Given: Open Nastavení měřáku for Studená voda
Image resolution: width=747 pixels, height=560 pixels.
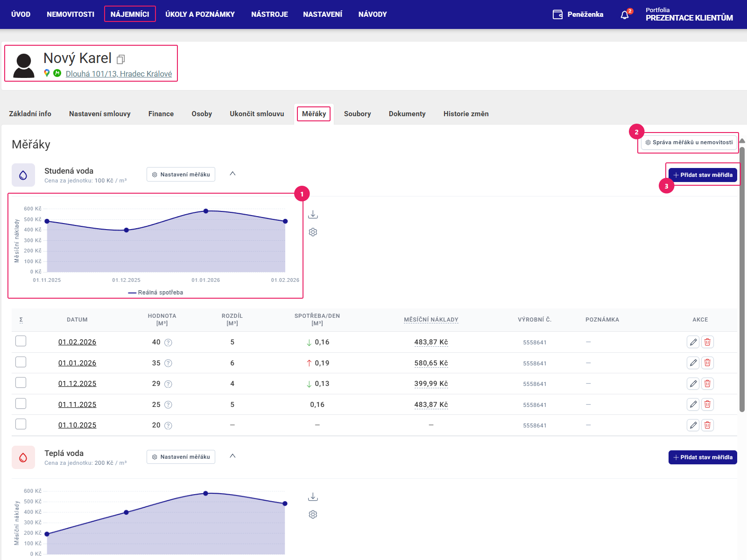Looking at the screenshot, I should (181, 175).
